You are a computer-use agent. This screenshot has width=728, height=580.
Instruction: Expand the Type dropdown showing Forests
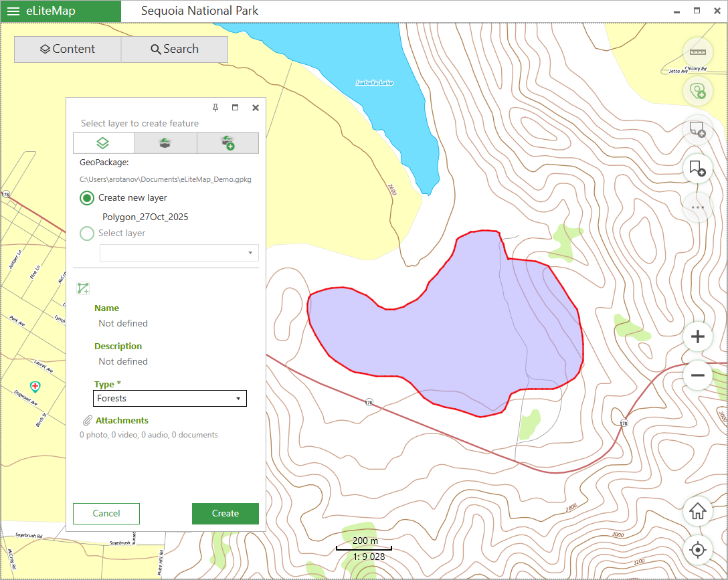click(170, 399)
